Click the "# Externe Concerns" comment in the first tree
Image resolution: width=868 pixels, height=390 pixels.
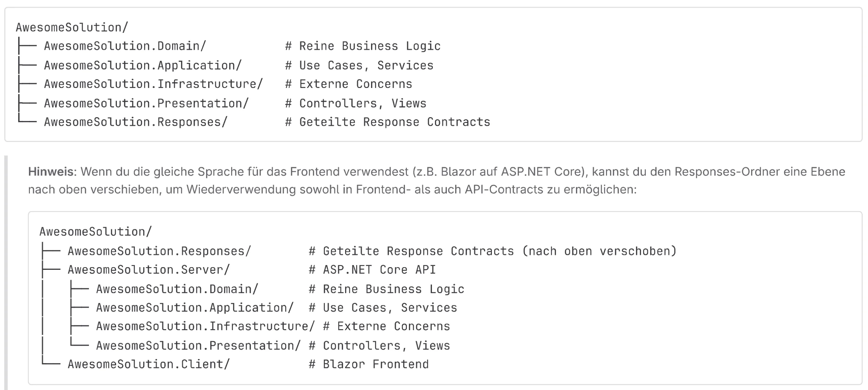(348, 84)
